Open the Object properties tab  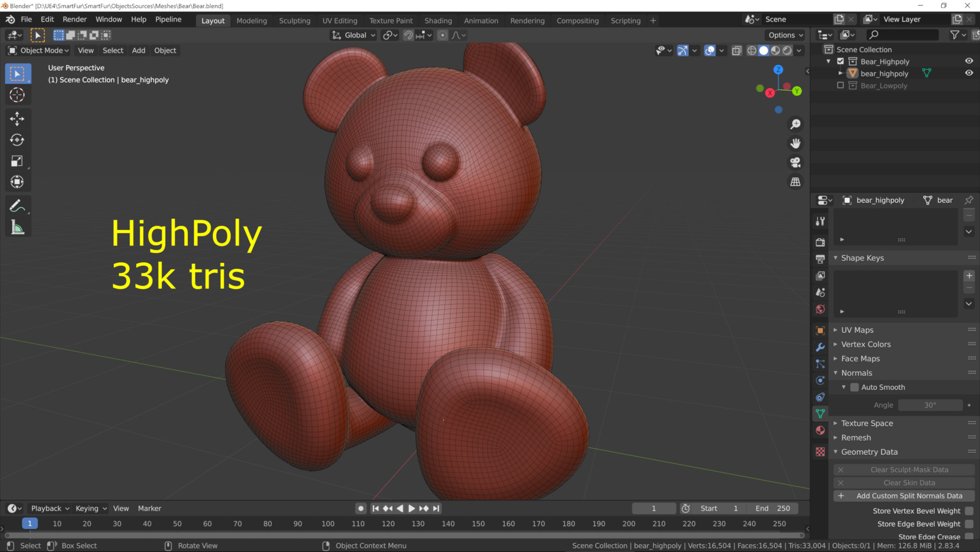[820, 330]
